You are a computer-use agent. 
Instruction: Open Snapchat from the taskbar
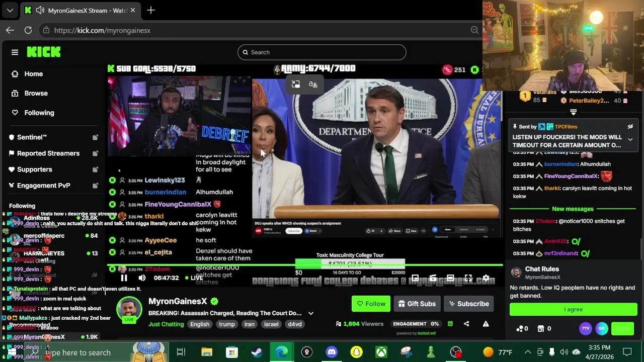coord(356,352)
